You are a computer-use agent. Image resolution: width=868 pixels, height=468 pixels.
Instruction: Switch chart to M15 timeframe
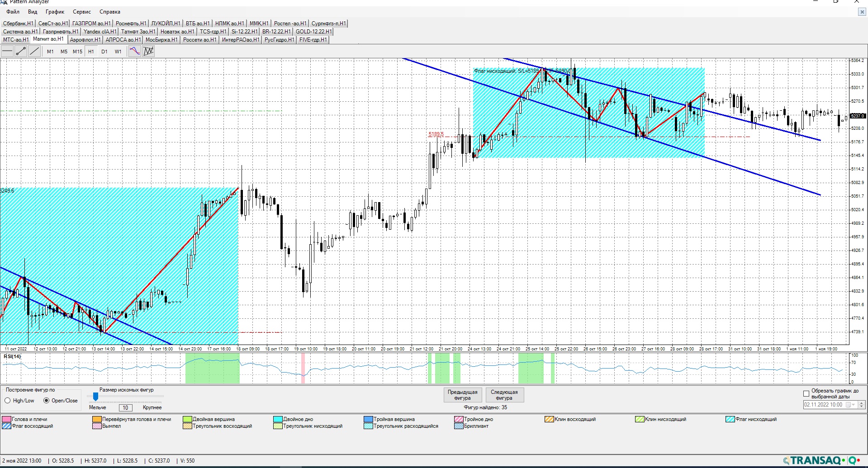(x=77, y=52)
